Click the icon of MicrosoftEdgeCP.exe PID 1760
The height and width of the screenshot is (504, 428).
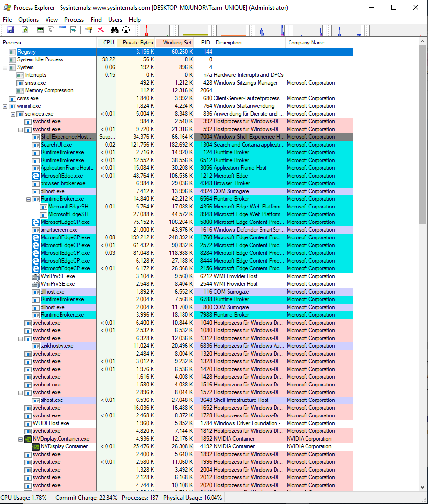tap(36, 237)
